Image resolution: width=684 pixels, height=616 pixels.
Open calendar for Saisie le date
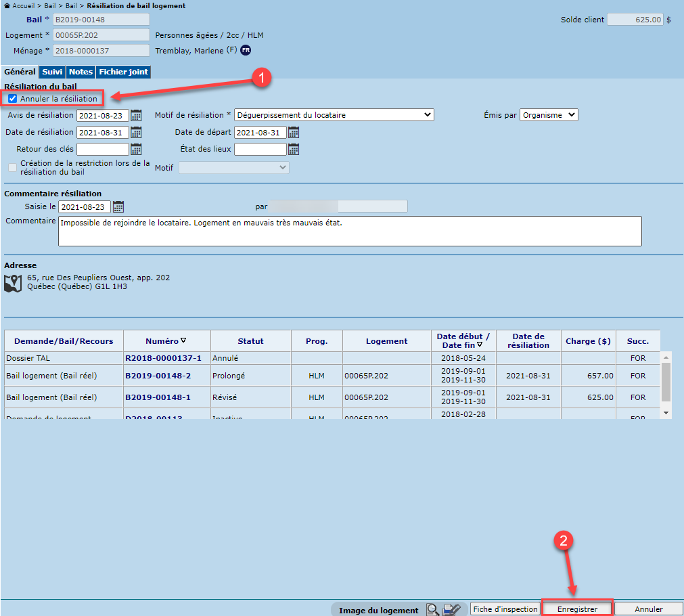118,206
